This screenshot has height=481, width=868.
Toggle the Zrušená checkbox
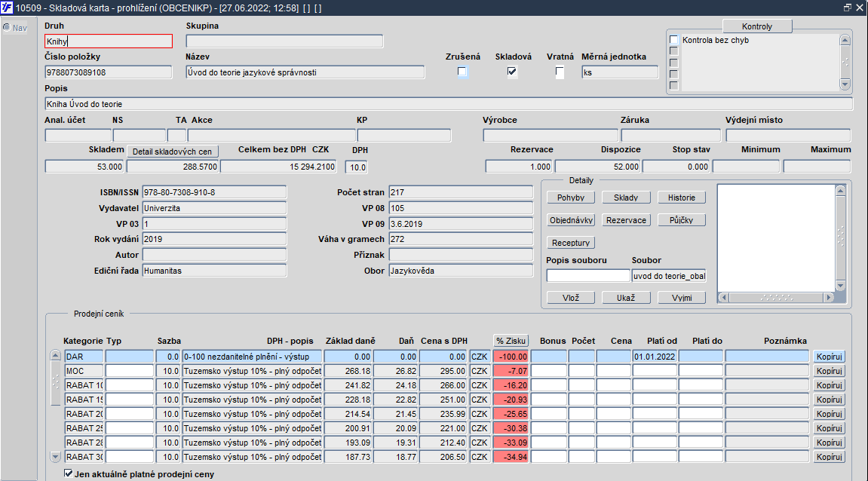tap(462, 72)
